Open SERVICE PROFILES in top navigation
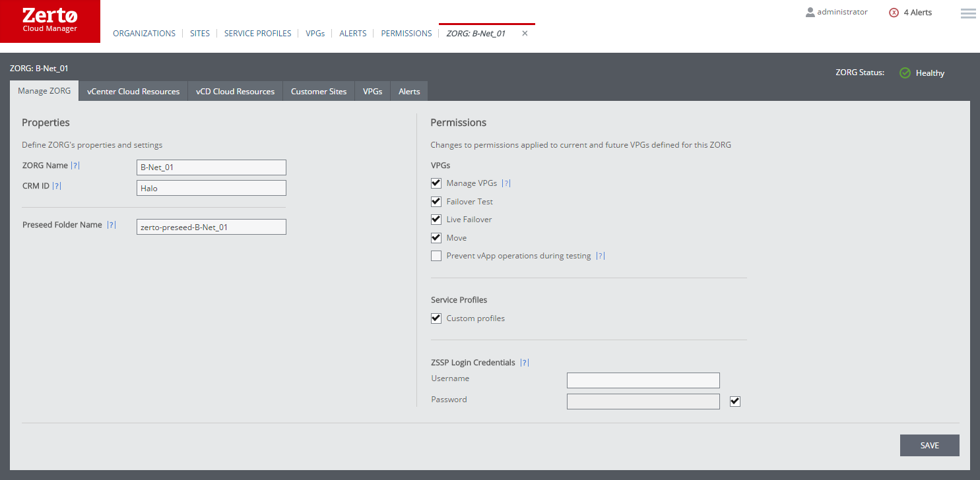The width and height of the screenshot is (980, 480). pyautogui.click(x=258, y=34)
